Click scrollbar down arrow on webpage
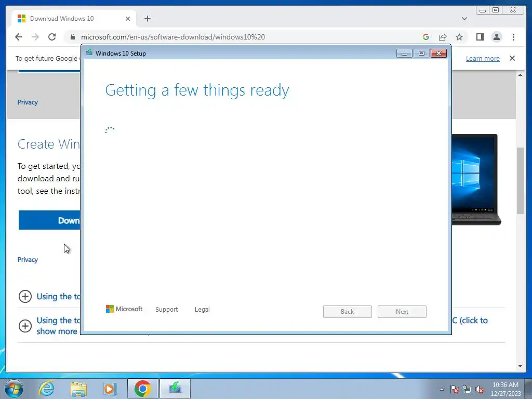 [x=520, y=366]
